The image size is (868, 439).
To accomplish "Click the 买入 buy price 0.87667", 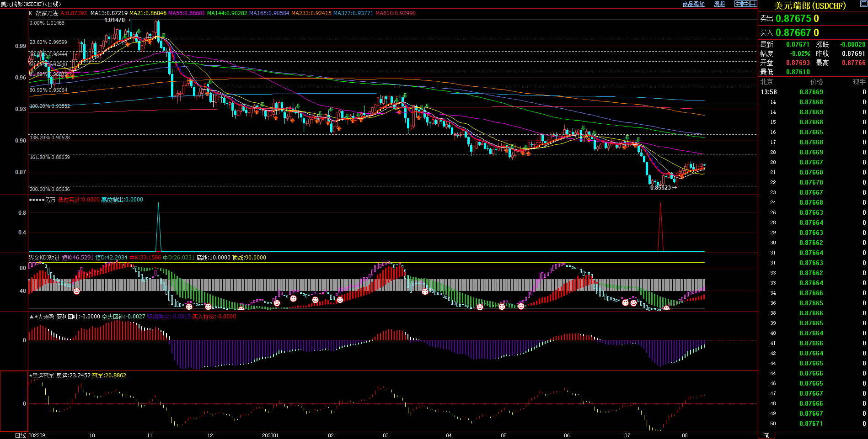I will [x=793, y=33].
